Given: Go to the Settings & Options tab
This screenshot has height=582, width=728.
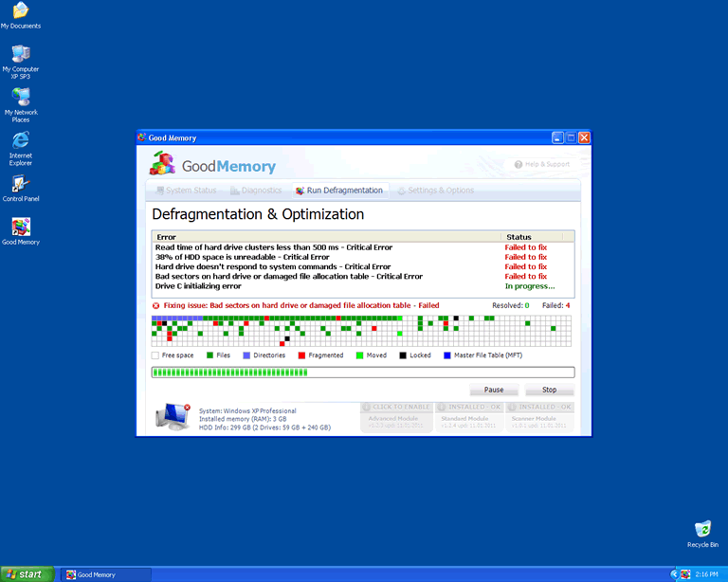Looking at the screenshot, I should pos(435,191).
